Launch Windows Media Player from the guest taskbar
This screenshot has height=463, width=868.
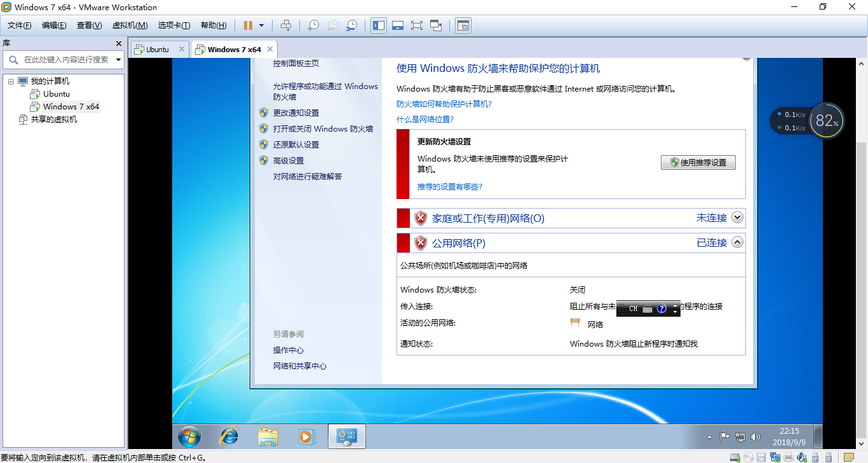coord(306,436)
